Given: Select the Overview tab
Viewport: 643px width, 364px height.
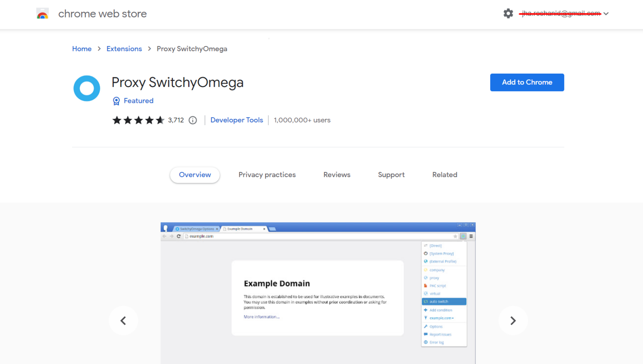Looking at the screenshot, I should click(195, 174).
